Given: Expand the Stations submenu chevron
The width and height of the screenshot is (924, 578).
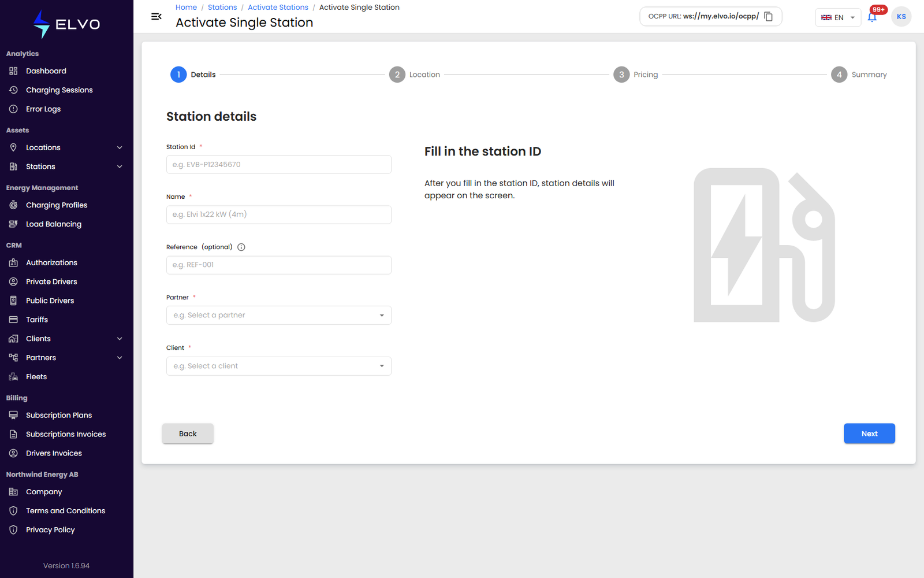Looking at the screenshot, I should click(120, 166).
